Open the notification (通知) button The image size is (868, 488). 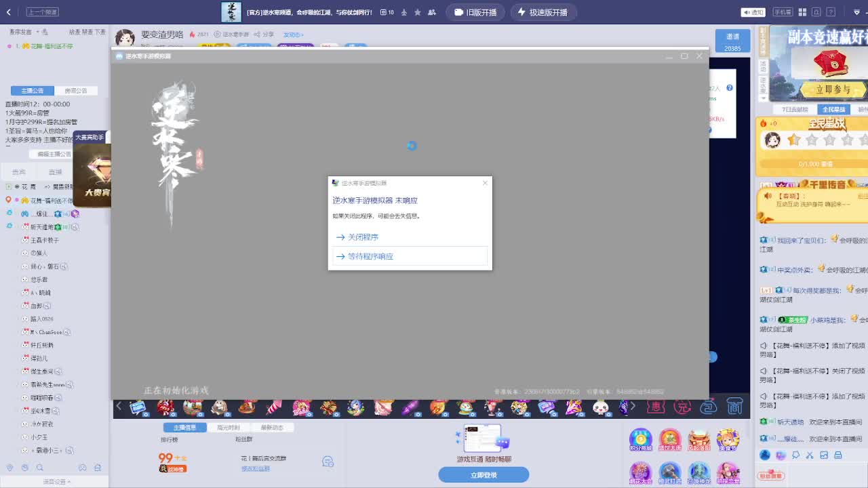pyautogui.click(x=753, y=12)
